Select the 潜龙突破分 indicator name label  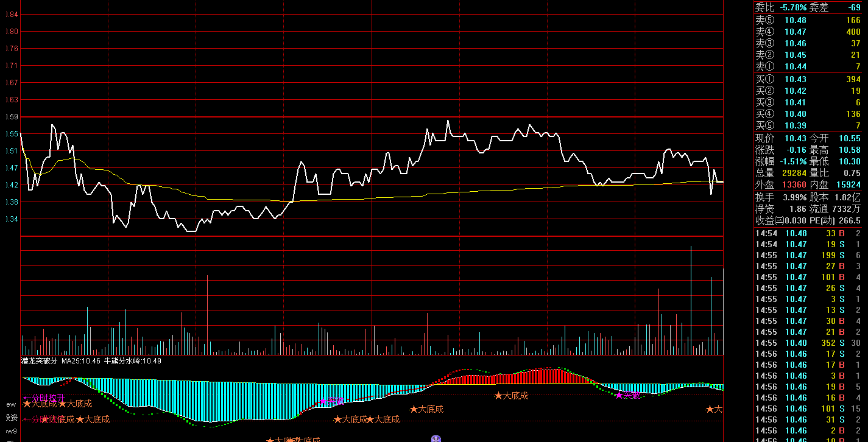[40, 361]
